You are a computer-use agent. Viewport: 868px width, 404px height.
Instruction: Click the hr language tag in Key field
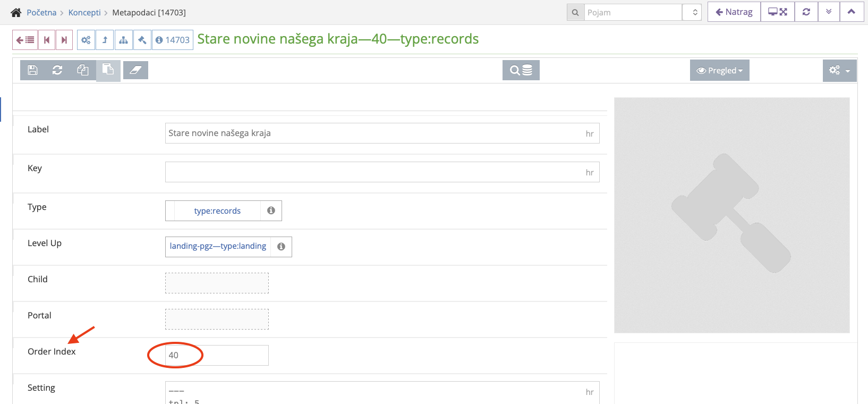tap(590, 173)
